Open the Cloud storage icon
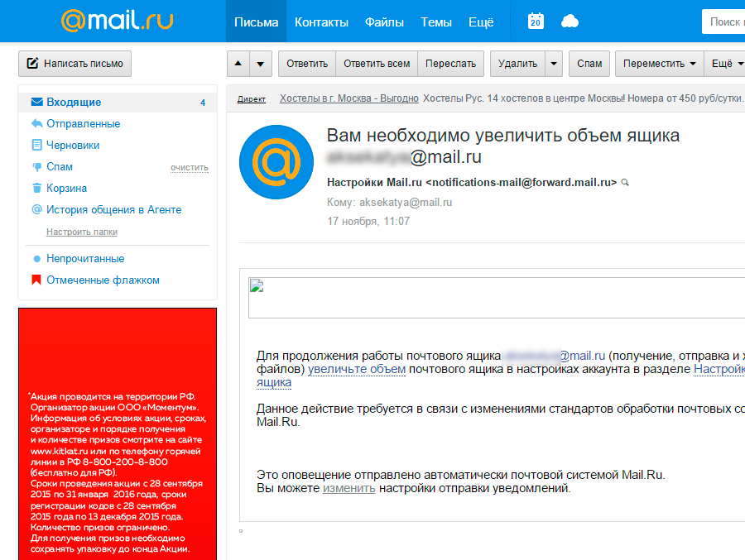Viewport: 745px width, 560px height. pyautogui.click(x=570, y=22)
